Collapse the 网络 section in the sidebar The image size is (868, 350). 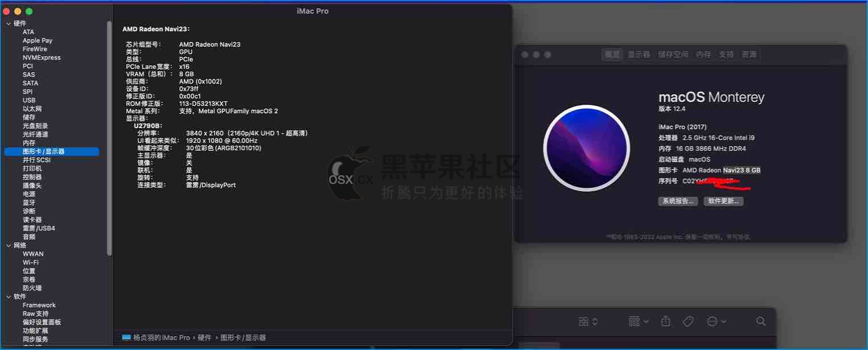(9, 245)
